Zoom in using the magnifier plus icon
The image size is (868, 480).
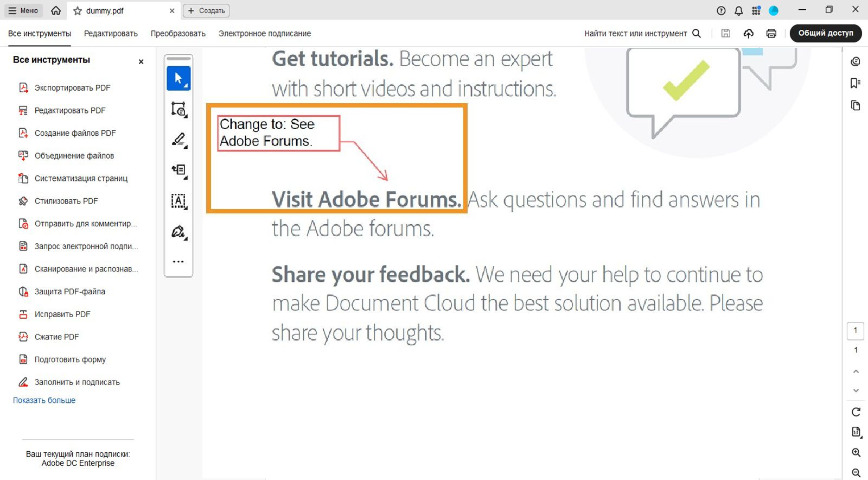pos(856,453)
